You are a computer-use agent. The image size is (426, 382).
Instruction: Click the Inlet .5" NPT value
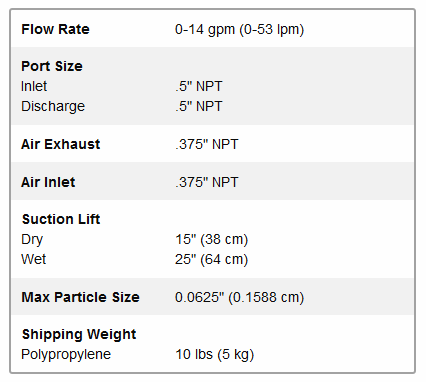click(199, 86)
